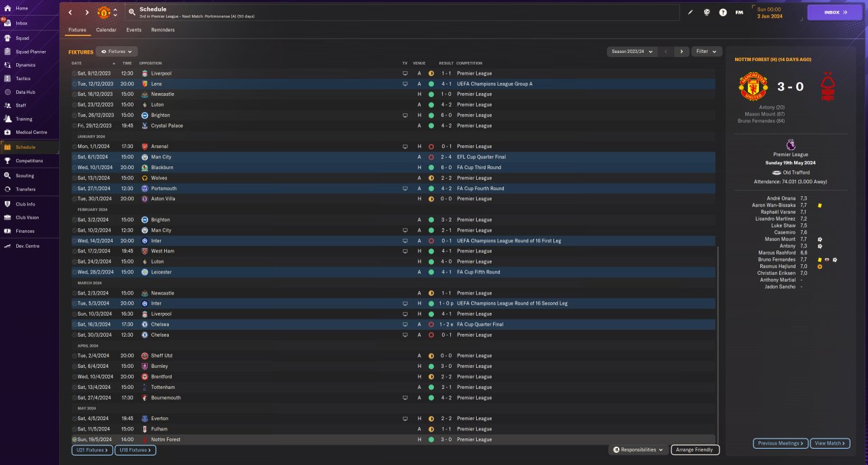Open the help question mark icon
The width and height of the screenshot is (868, 465).
pos(723,12)
